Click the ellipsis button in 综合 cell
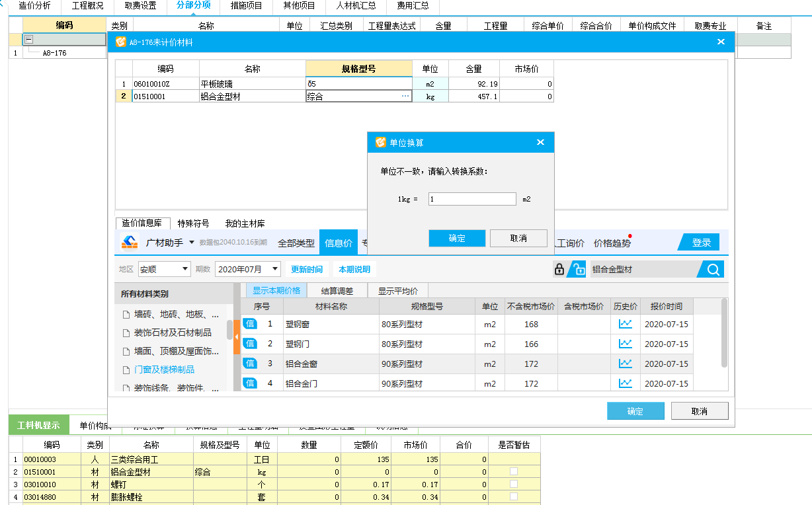 [405, 97]
